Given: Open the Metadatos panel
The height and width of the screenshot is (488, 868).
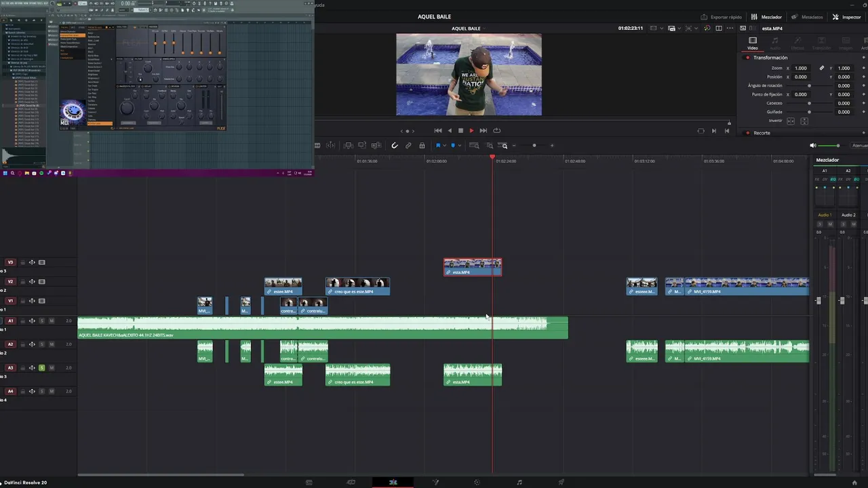Looking at the screenshot, I should point(807,17).
